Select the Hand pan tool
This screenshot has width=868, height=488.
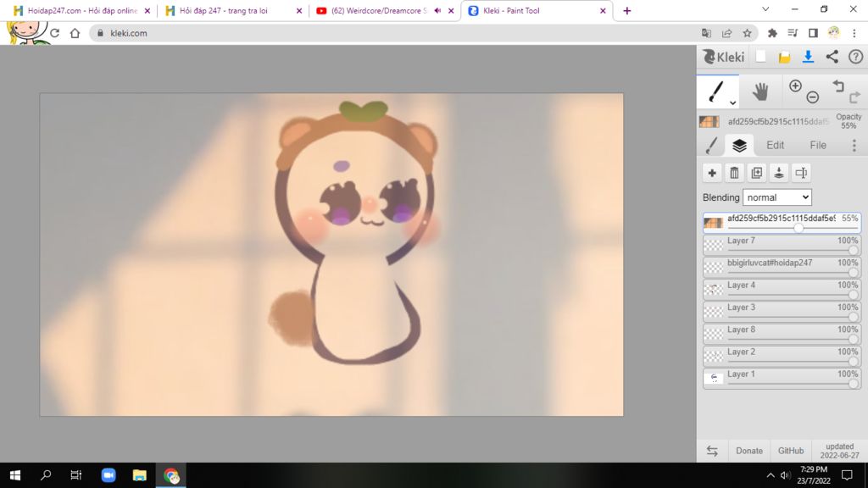pyautogui.click(x=760, y=91)
